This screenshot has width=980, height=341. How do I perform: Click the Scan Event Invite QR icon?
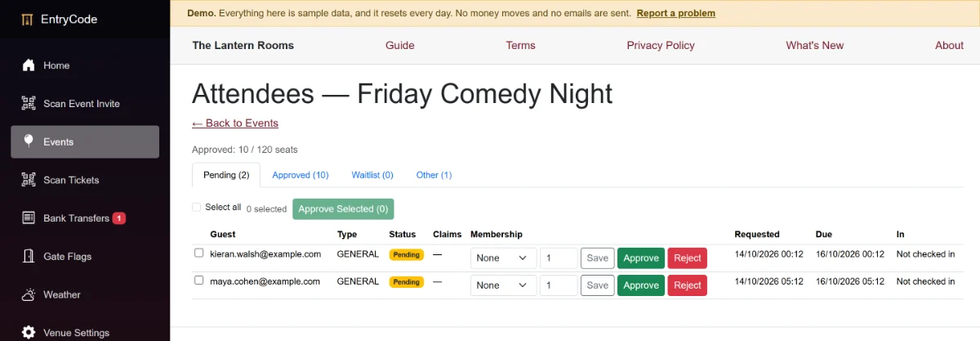pos(29,104)
